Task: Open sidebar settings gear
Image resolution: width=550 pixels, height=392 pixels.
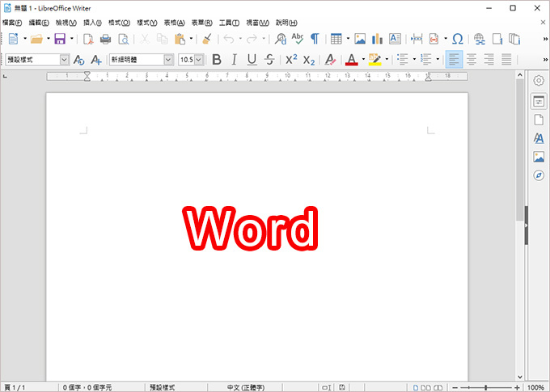Action: click(x=539, y=81)
